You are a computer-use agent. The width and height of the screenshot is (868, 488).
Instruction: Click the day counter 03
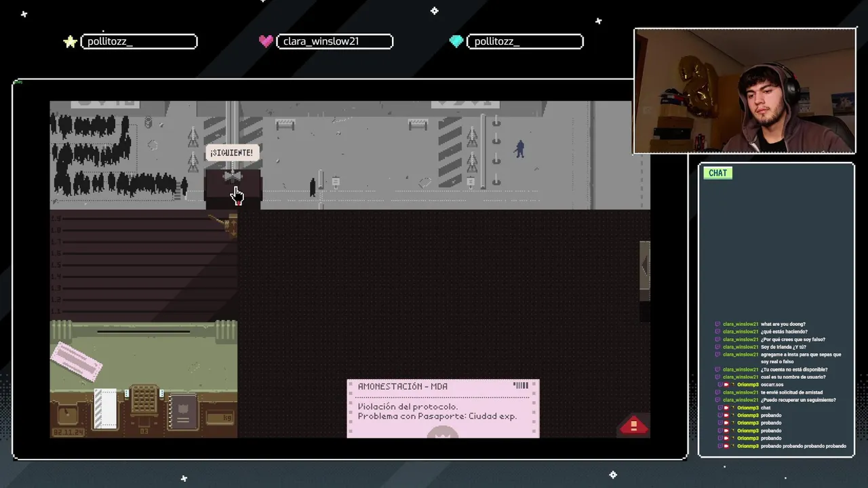[x=144, y=430]
